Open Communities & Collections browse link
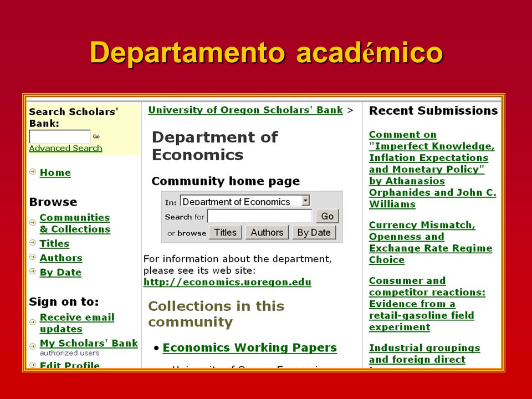Image resolution: width=532 pixels, height=399 pixels. pos(75,223)
